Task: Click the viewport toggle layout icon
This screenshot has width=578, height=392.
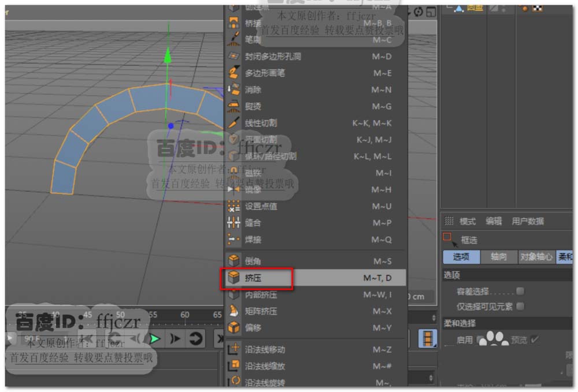Action: coord(431,12)
